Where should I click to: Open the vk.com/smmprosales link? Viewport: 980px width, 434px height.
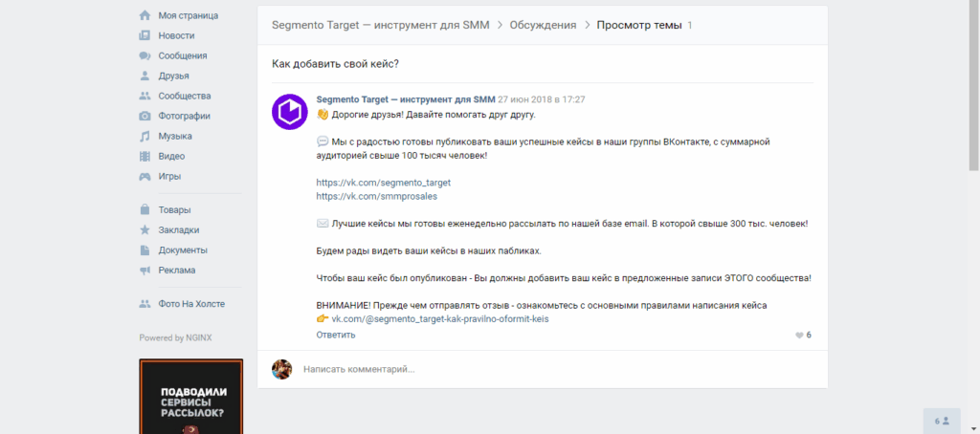pos(377,196)
